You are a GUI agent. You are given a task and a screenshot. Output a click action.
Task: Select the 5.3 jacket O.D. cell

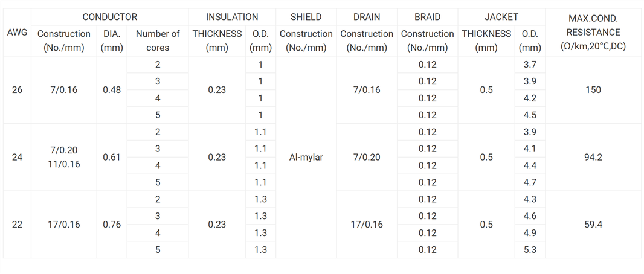tap(530, 250)
